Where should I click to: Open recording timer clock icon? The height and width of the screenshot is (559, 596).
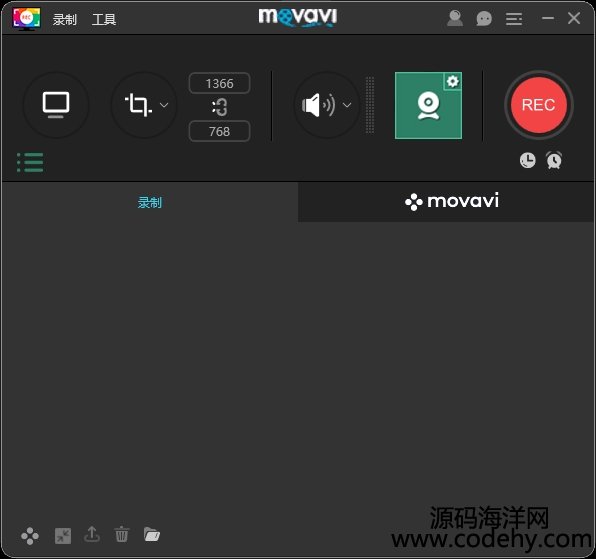pos(528,160)
